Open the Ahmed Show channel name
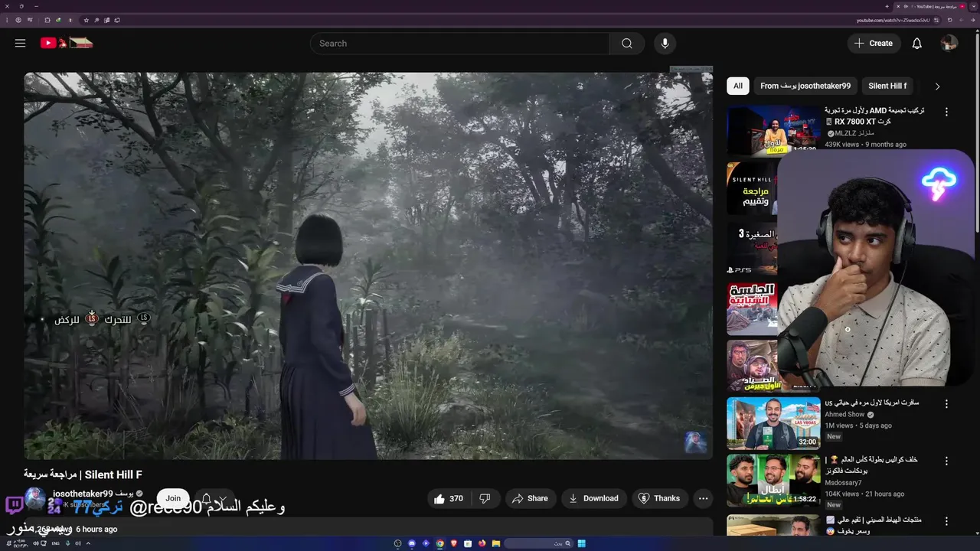The height and width of the screenshot is (551, 980). [844, 414]
